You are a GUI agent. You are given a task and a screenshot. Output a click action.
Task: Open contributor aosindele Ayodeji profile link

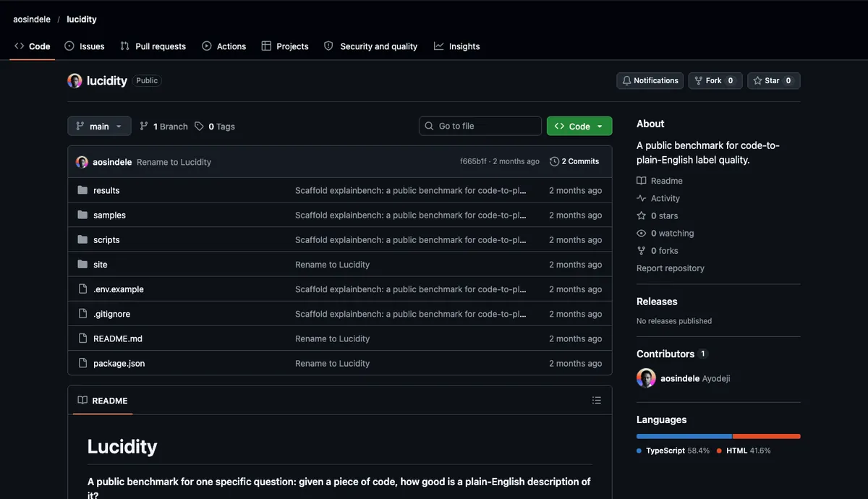point(695,378)
